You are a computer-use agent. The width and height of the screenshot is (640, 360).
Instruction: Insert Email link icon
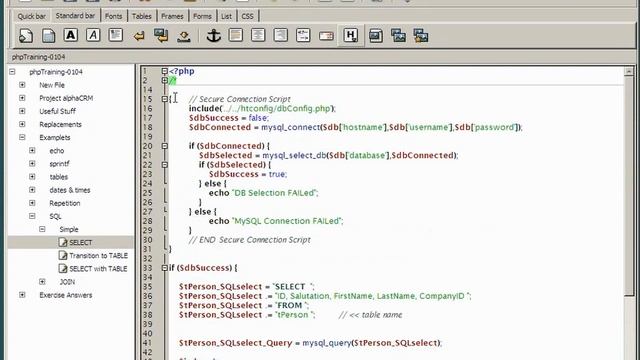(326, 36)
